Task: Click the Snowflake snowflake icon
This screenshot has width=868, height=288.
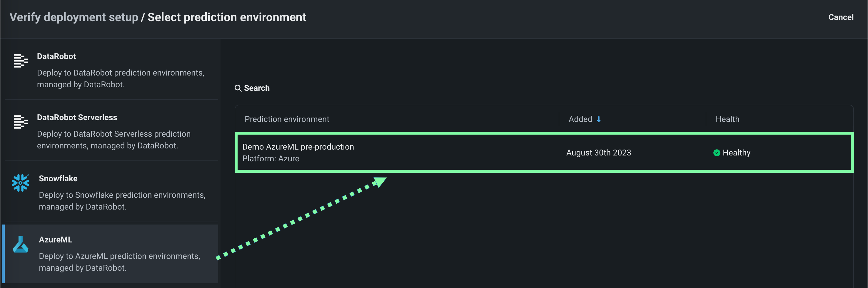Action: point(21,183)
